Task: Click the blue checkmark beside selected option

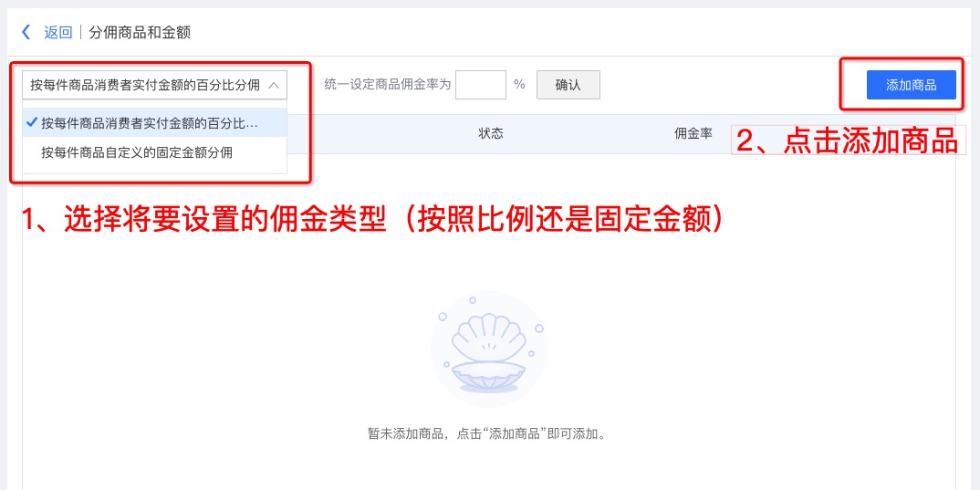Action: (32, 122)
